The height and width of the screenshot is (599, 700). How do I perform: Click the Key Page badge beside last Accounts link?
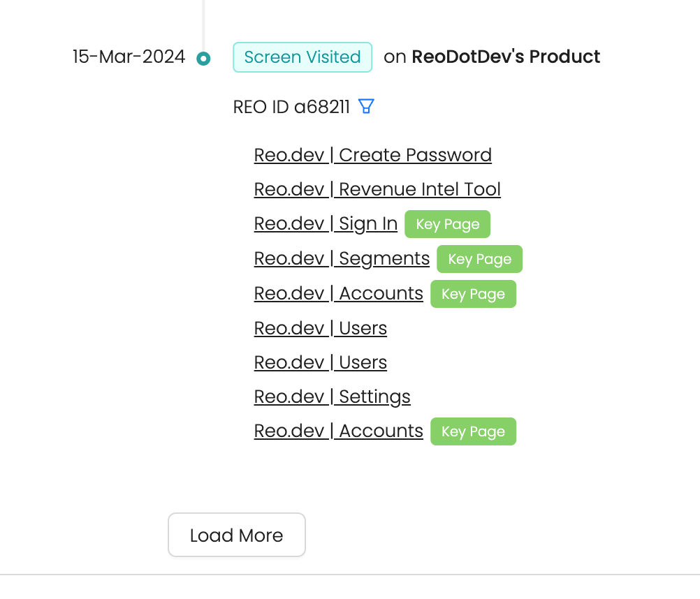[x=473, y=431]
